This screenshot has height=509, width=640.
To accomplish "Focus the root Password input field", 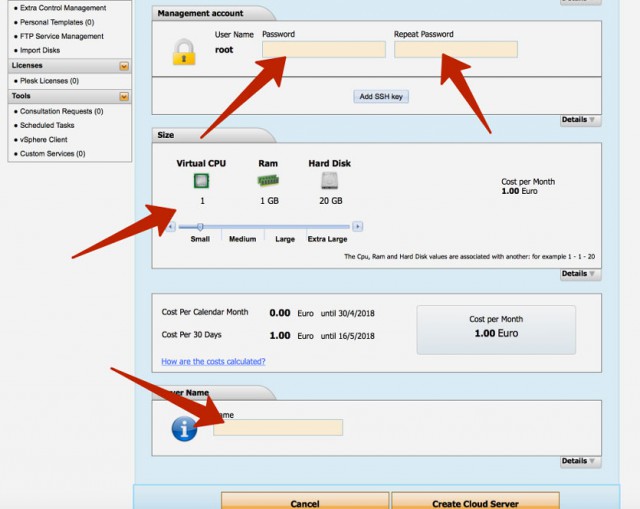I will (x=323, y=50).
